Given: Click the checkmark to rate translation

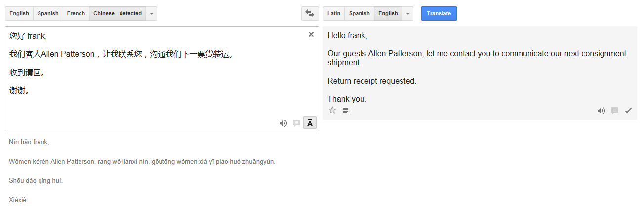Looking at the screenshot, I should tap(628, 111).
